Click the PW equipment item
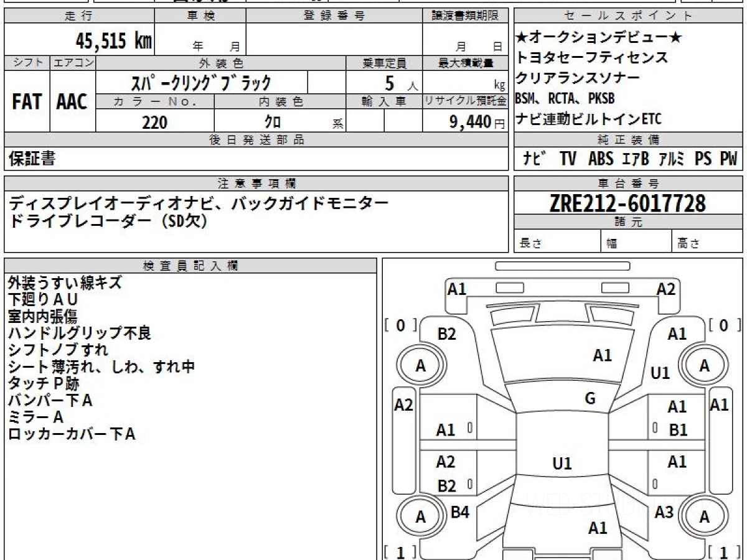This screenshot has width=747, height=560. tap(728, 159)
